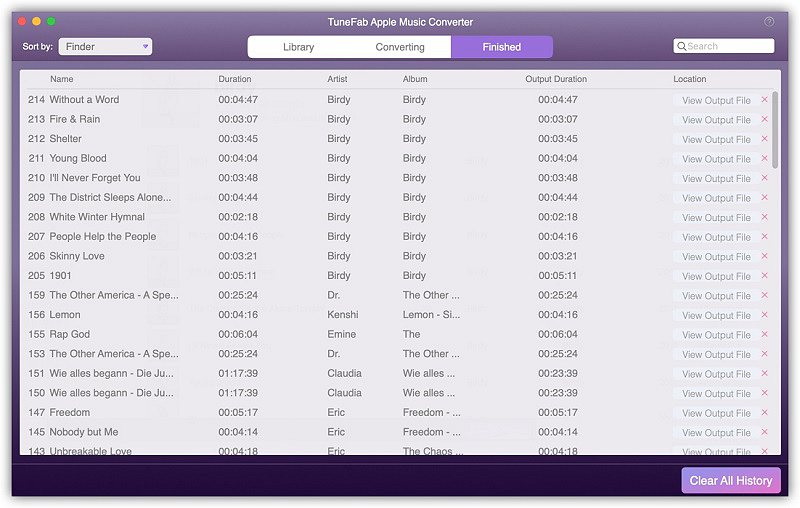Image resolution: width=800 pixels, height=508 pixels.
Task: Sort by the Name column header
Action: pos(61,79)
